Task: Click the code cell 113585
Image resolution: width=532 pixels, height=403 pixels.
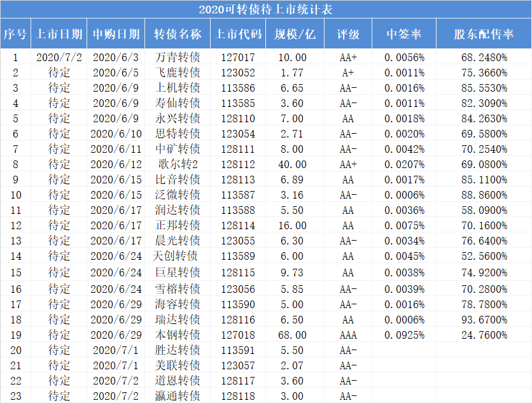Action: pos(238,103)
